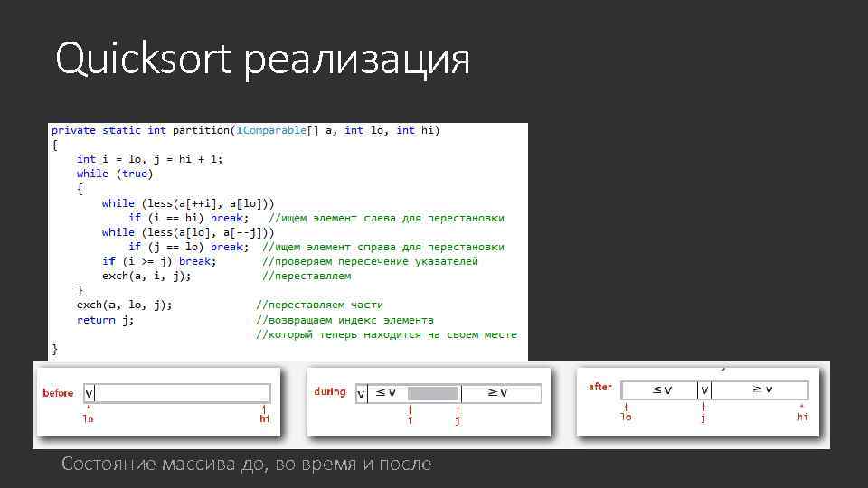Image resolution: width=868 pixels, height=488 pixels.
Task: Click the code 'if (i == hi) break;'
Action: 189,218
